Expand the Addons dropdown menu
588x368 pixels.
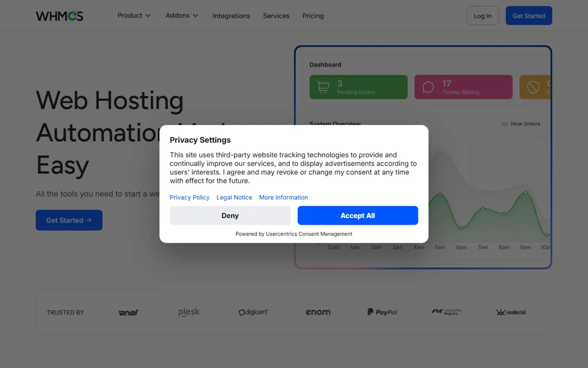coord(182,16)
